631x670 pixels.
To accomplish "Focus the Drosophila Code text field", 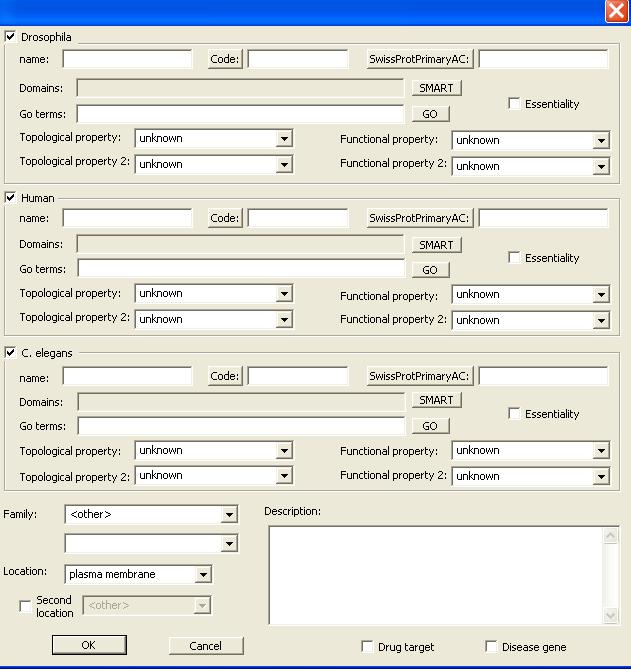I will 298,59.
